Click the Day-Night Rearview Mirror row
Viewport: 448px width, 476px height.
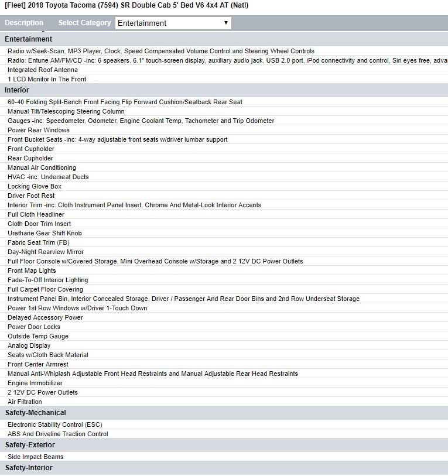point(224,252)
